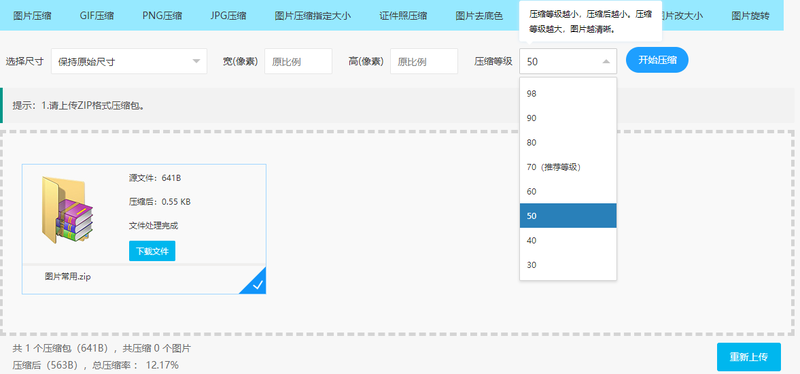Open 图片压缩指定大小 tab
The height and width of the screenshot is (374, 800).
(x=313, y=16)
